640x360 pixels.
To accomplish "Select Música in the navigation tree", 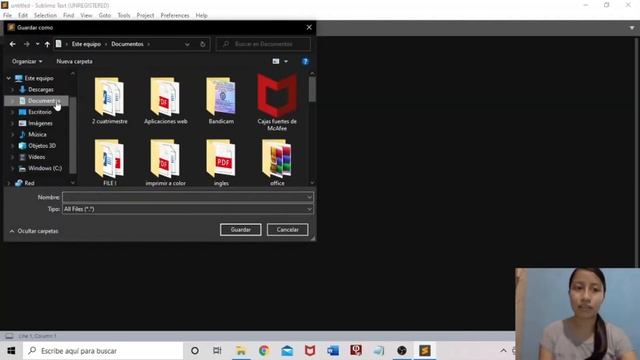I will coord(37,134).
